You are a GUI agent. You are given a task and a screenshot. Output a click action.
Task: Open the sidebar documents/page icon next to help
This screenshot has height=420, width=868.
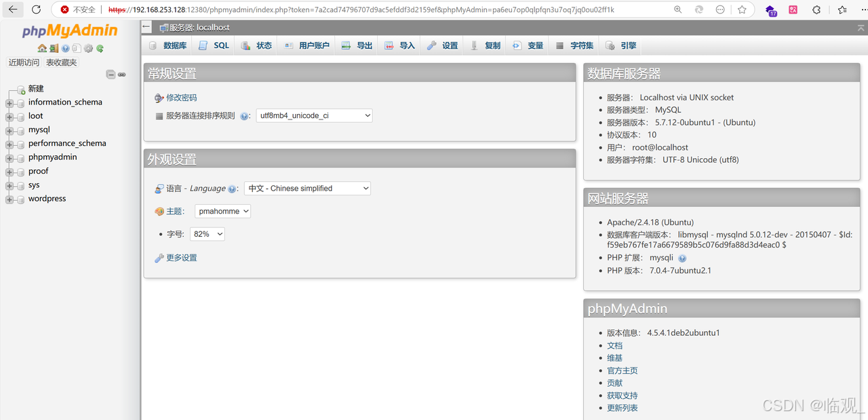coord(77,49)
